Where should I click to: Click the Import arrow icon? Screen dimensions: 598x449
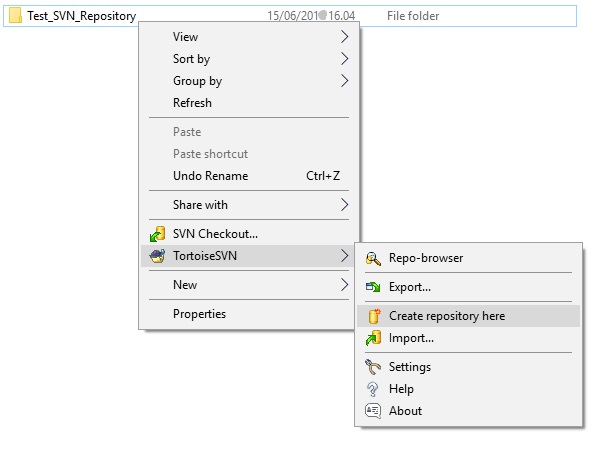point(373,338)
